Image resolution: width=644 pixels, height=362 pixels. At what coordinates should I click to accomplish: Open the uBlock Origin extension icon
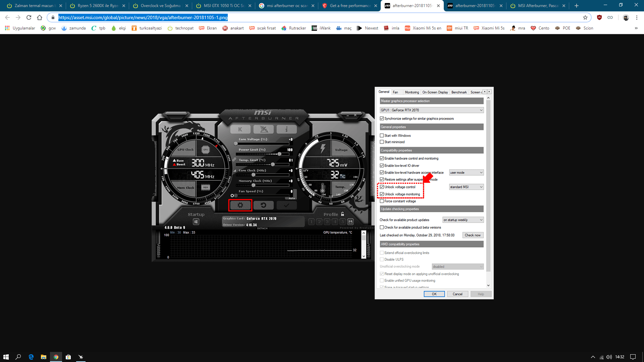pos(599,17)
